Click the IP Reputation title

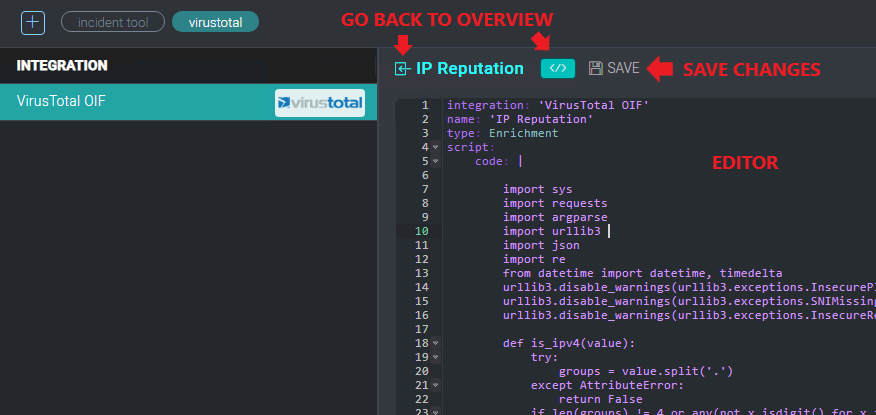coord(469,68)
